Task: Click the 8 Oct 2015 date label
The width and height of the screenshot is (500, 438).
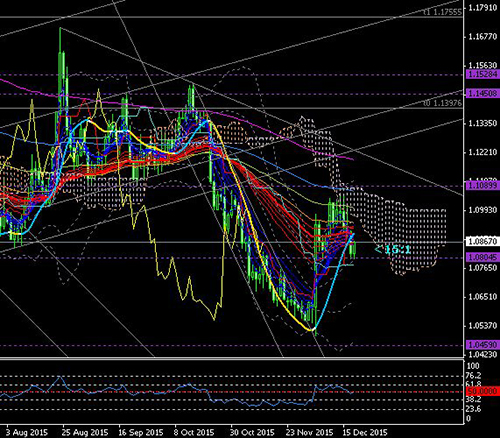Action: [194, 432]
